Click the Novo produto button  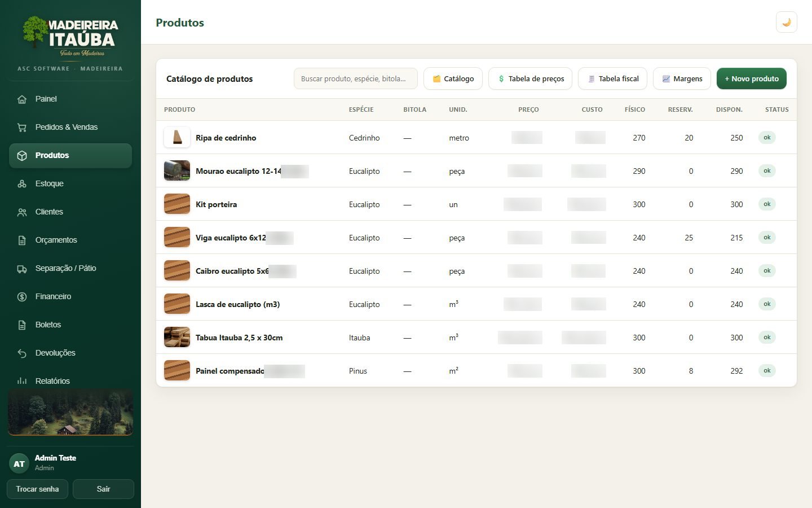point(752,78)
